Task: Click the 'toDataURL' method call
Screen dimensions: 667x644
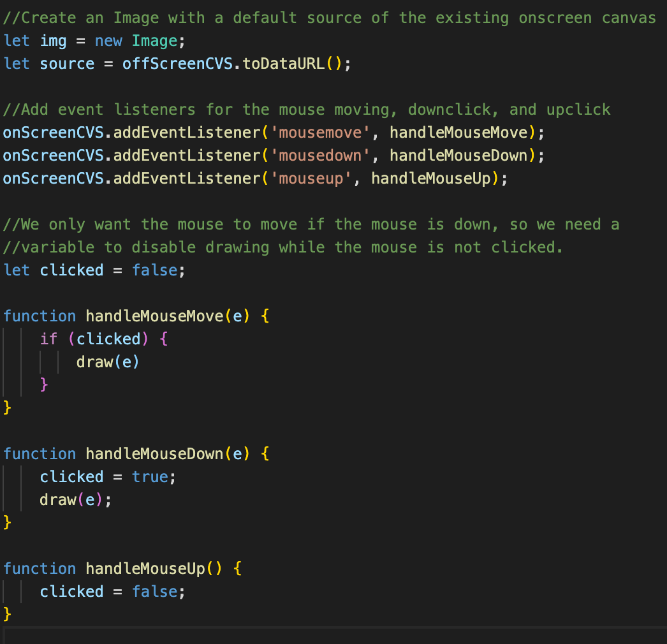Action: pyautogui.click(x=284, y=64)
